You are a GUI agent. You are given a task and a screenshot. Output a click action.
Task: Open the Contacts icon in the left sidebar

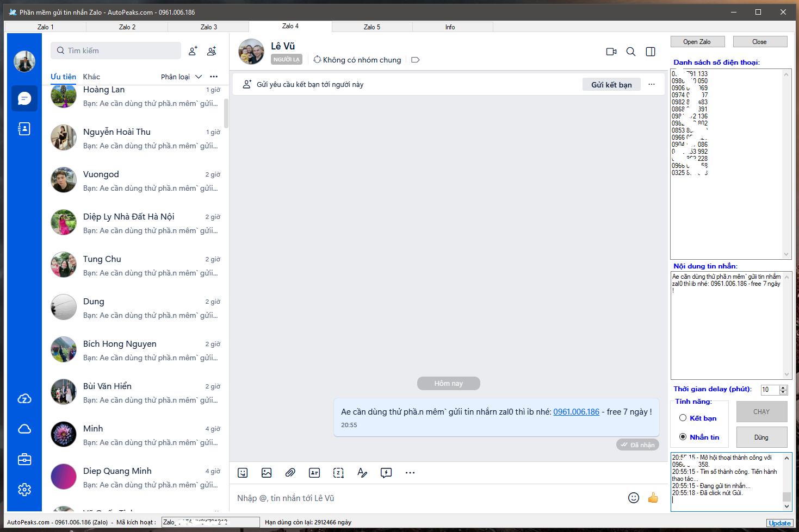24,129
